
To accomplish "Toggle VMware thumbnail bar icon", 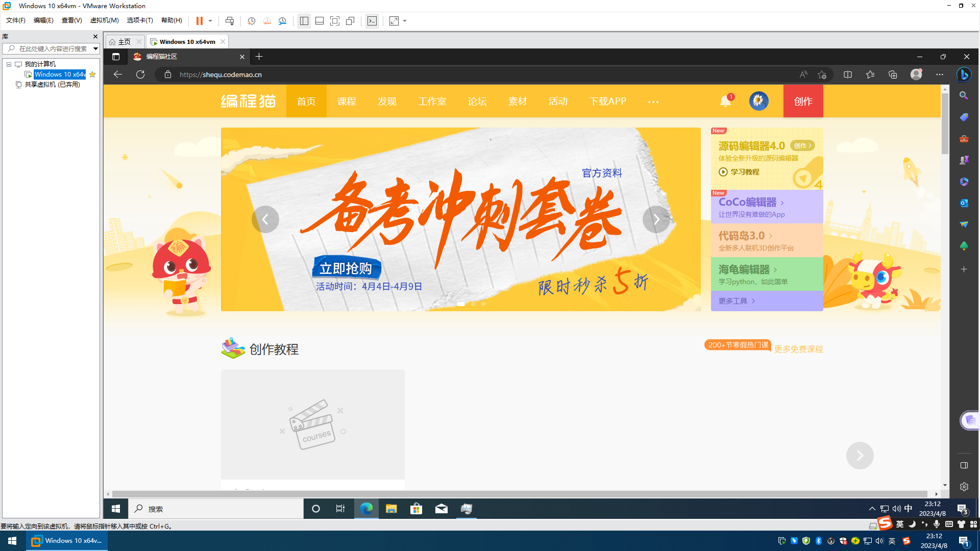I will tap(320, 21).
